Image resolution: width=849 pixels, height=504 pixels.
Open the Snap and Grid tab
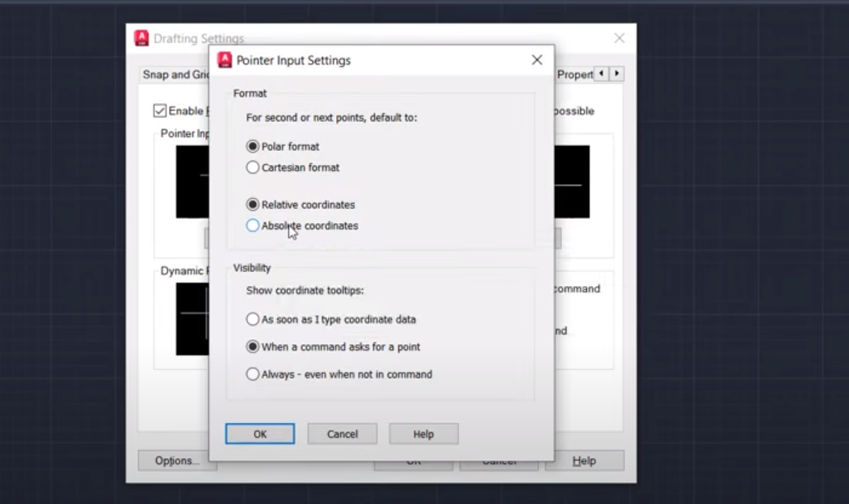click(x=175, y=74)
